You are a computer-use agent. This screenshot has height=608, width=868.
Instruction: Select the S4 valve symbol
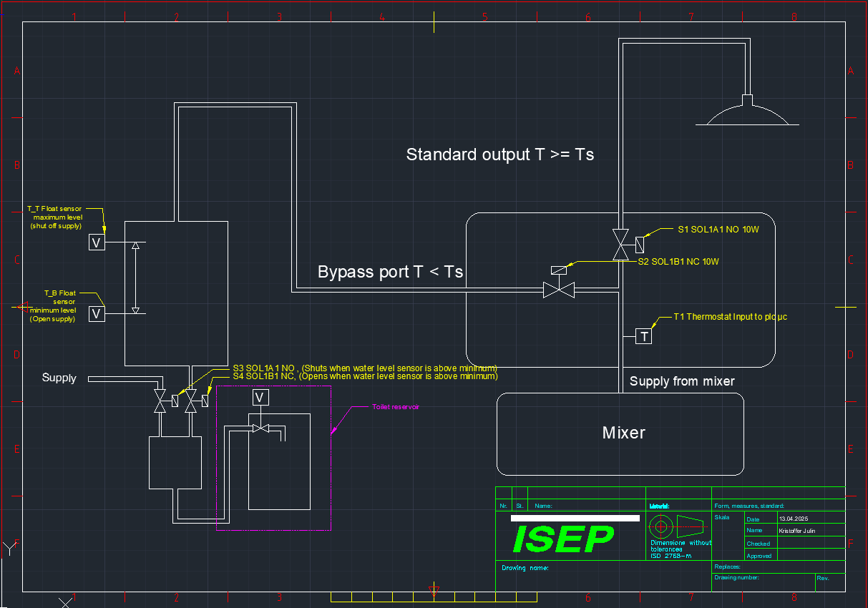[190, 401]
